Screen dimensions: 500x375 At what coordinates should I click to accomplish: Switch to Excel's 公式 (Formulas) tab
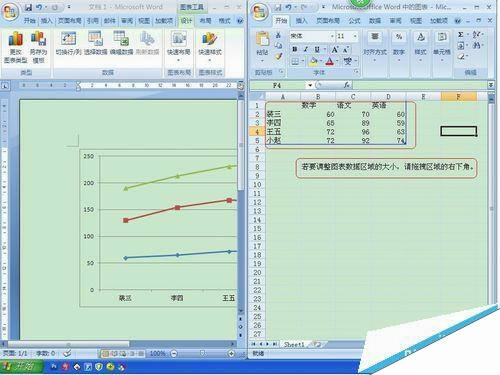[x=354, y=21]
